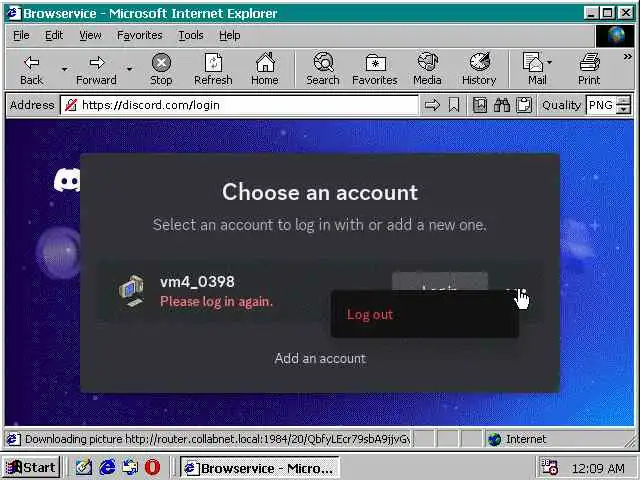Click the Quality PNG field

[600, 105]
